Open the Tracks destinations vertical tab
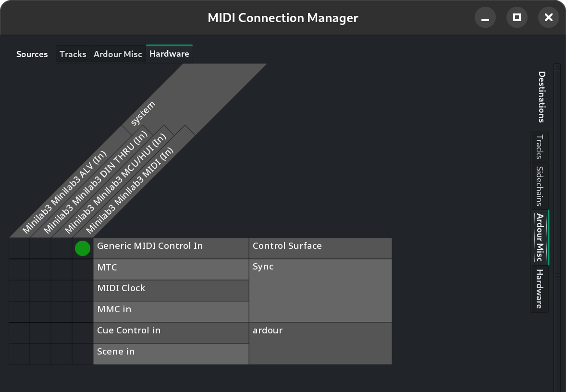This screenshot has width=566, height=392. click(x=540, y=147)
